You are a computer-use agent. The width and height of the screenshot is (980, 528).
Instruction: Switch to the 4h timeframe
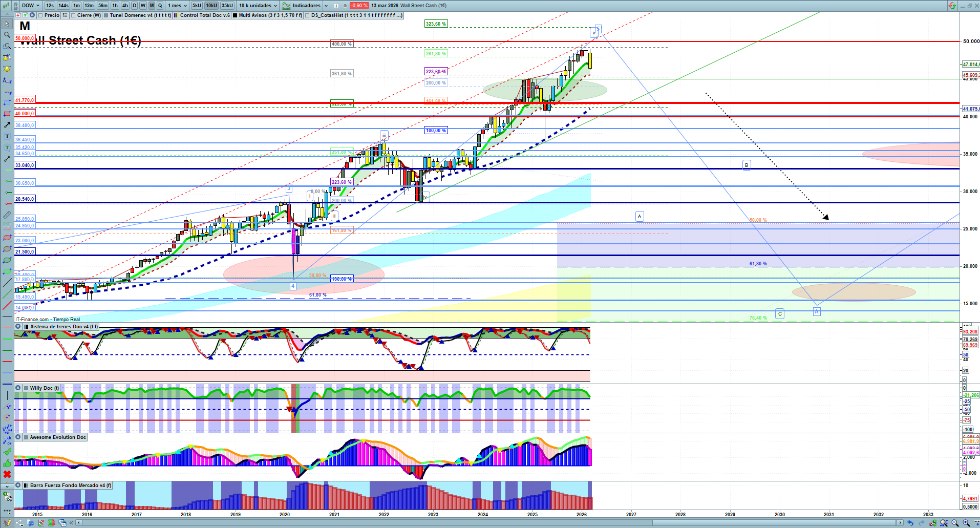click(x=125, y=6)
